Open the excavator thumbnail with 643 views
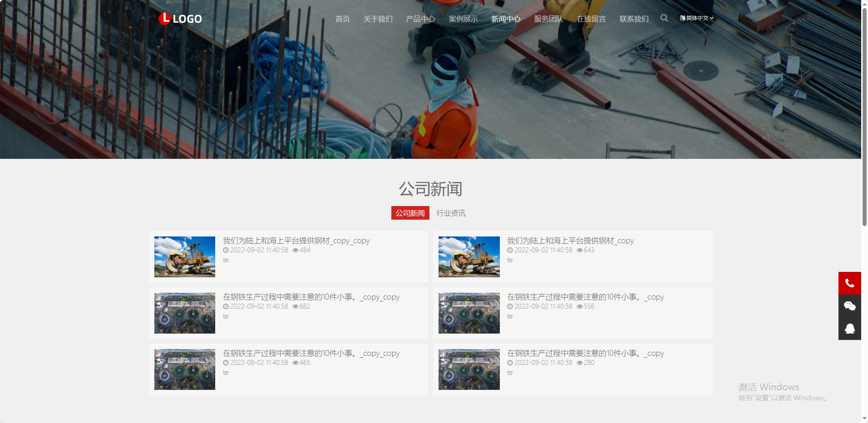868x423 pixels. coord(469,257)
